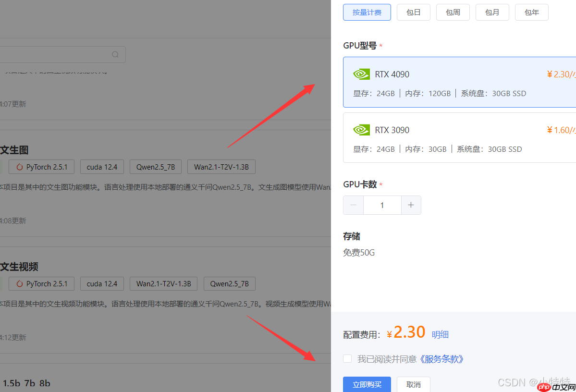The image size is (576, 392).
Task: Click Wan2.1-T2V-1.3B tag under 文生图
Action: click(221, 167)
